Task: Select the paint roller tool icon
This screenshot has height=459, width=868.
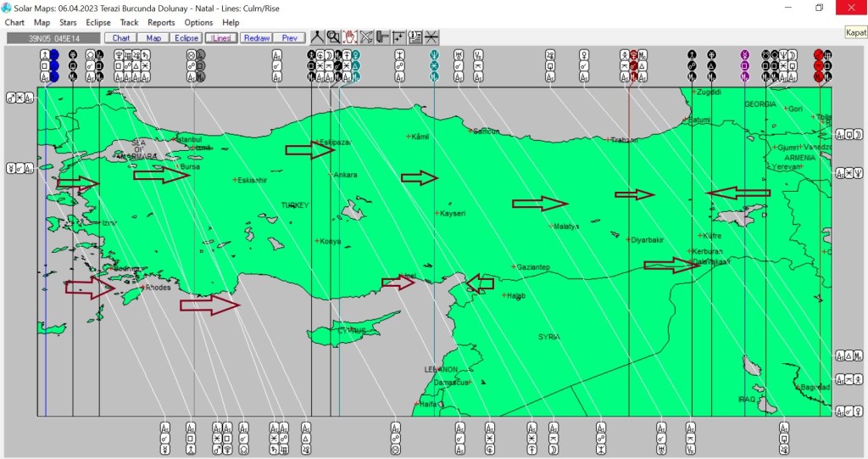Action: (x=382, y=37)
